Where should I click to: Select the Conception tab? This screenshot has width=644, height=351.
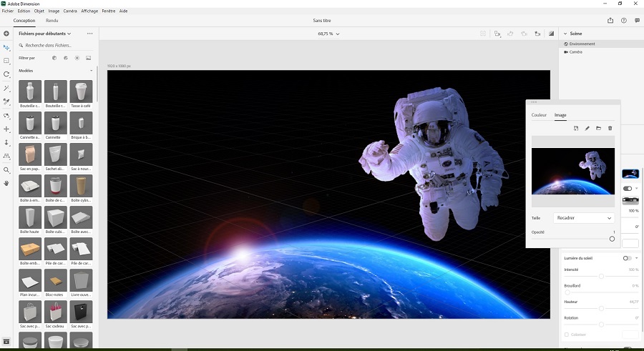[24, 21]
